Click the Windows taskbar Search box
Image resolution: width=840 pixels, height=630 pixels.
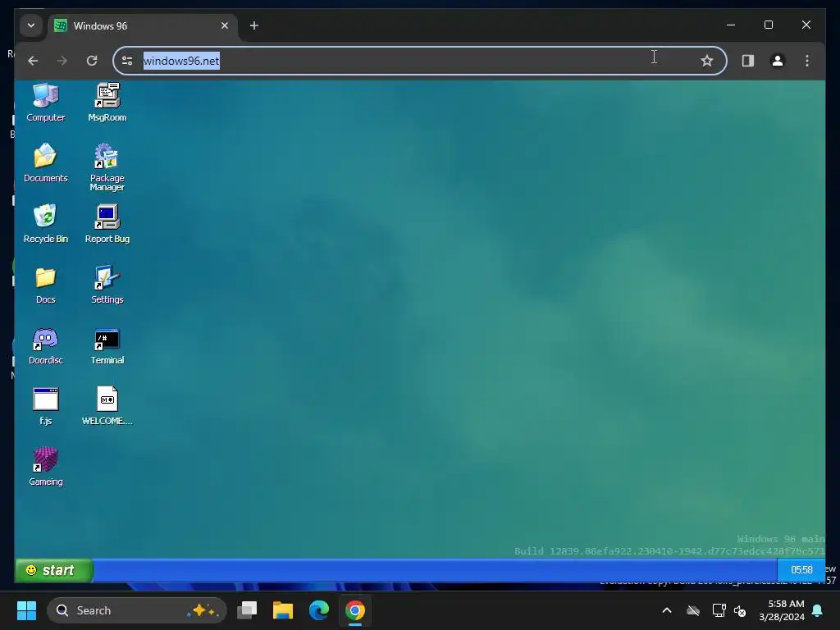137,610
